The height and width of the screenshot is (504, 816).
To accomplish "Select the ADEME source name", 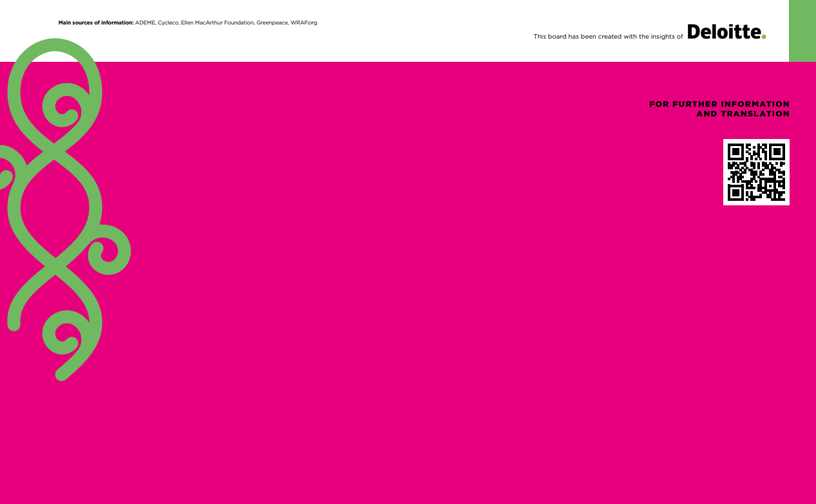I will click(x=145, y=23).
